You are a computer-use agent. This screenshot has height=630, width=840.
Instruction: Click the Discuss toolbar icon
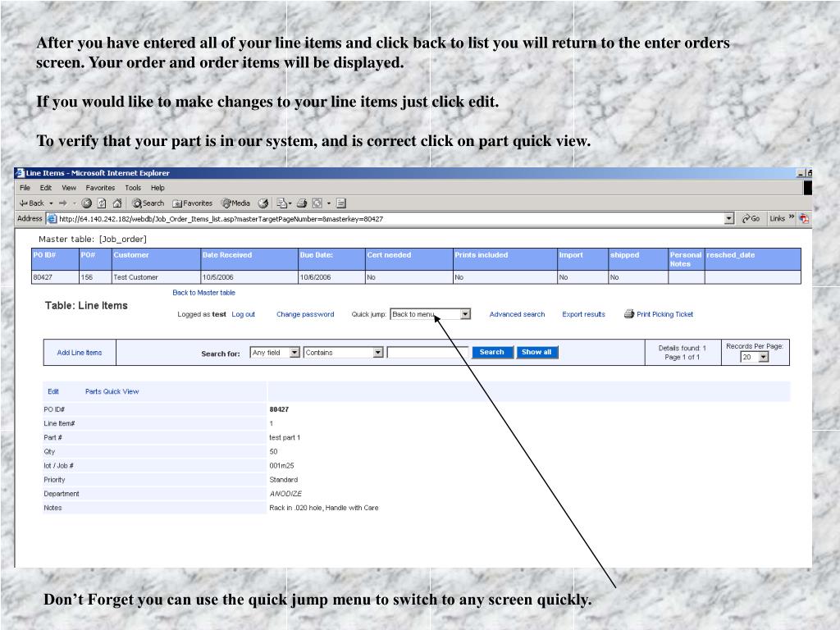point(341,203)
